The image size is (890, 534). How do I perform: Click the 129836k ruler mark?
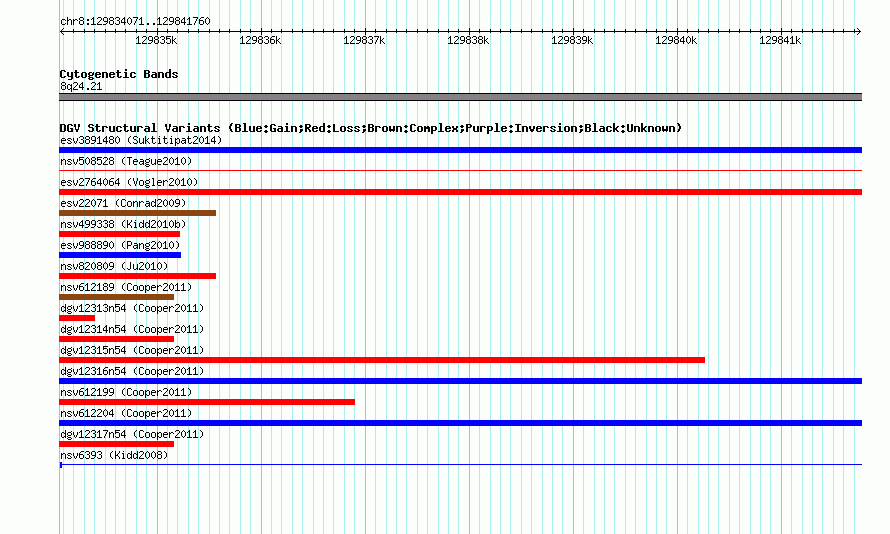(x=260, y=40)
